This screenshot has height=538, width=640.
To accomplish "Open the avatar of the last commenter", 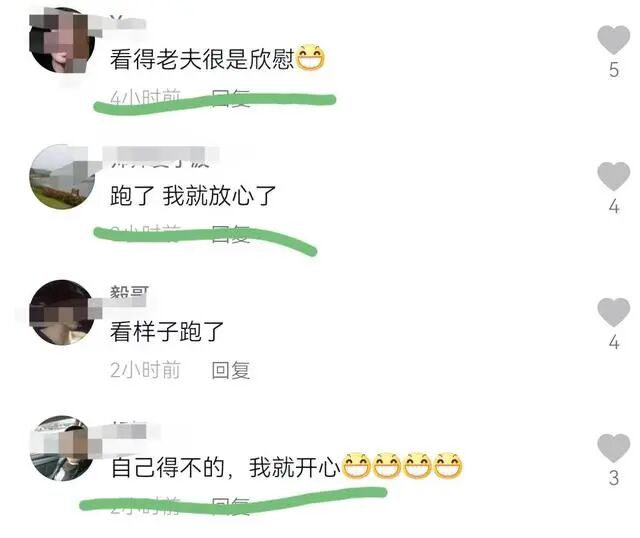I will click(x=62, y=448).
